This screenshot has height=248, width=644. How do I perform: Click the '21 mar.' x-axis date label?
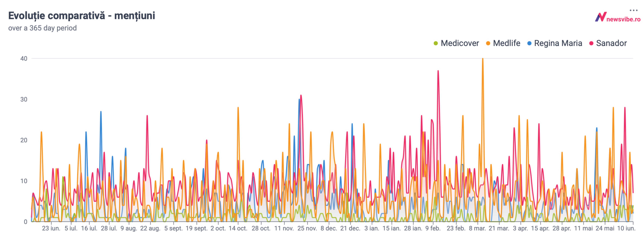tap(499, 228)
